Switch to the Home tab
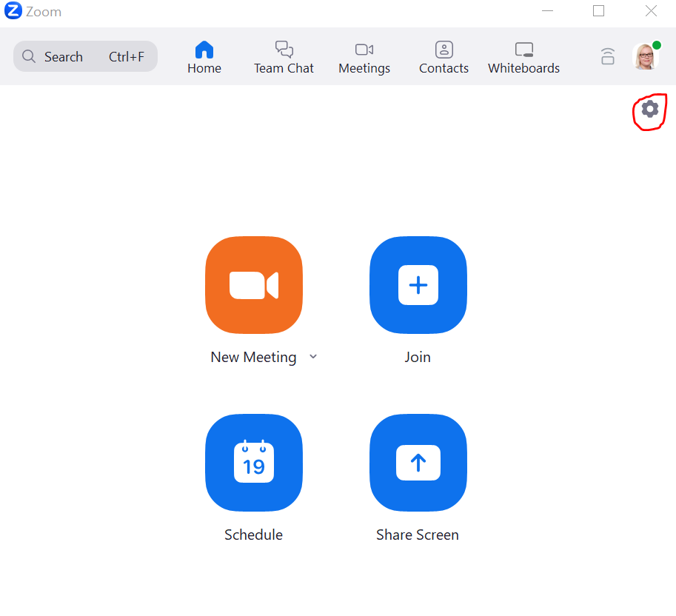676x616 pixels. (x=204, y=57)
